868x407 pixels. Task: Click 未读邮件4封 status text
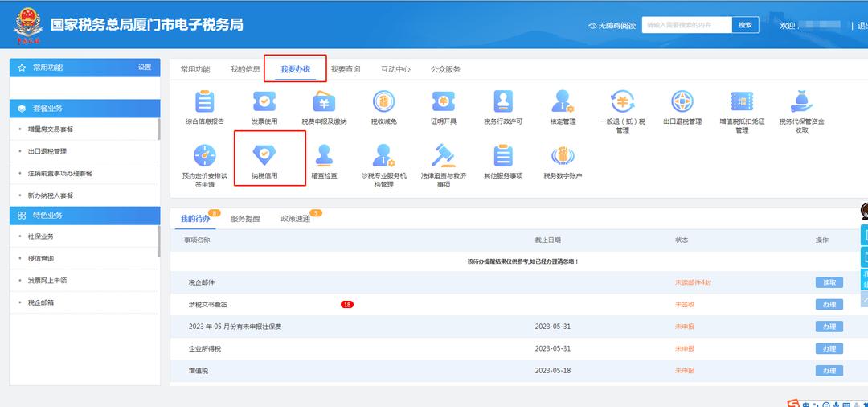point(693,282)
